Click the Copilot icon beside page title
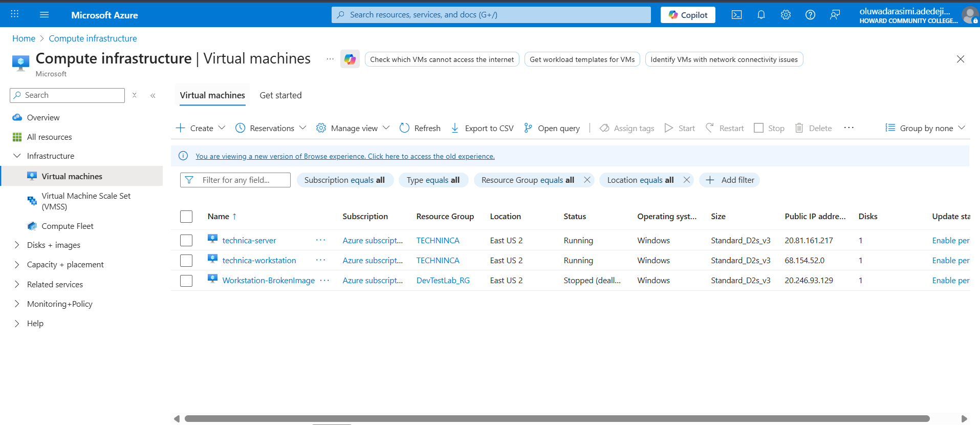 point(350,59)
